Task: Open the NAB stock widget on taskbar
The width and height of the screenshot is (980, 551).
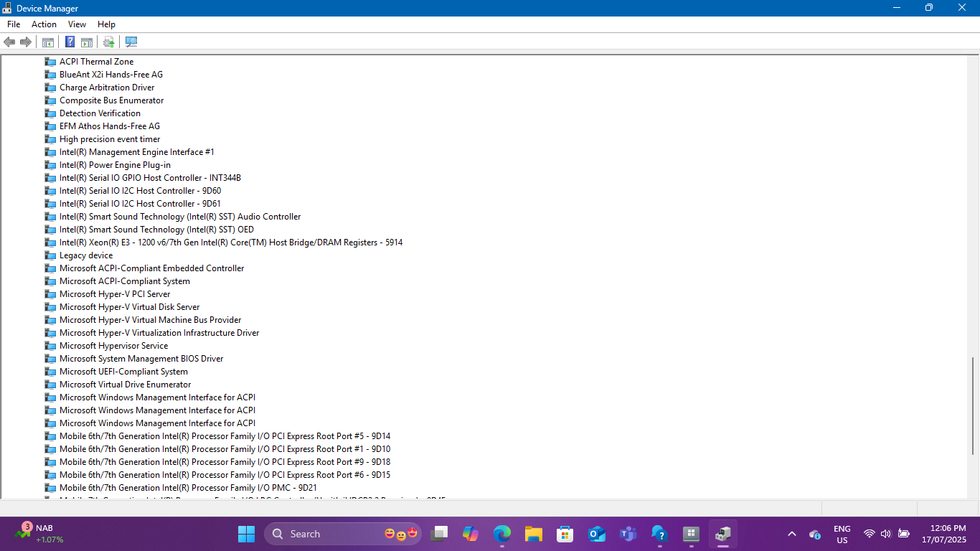Action: pos(40,534)
